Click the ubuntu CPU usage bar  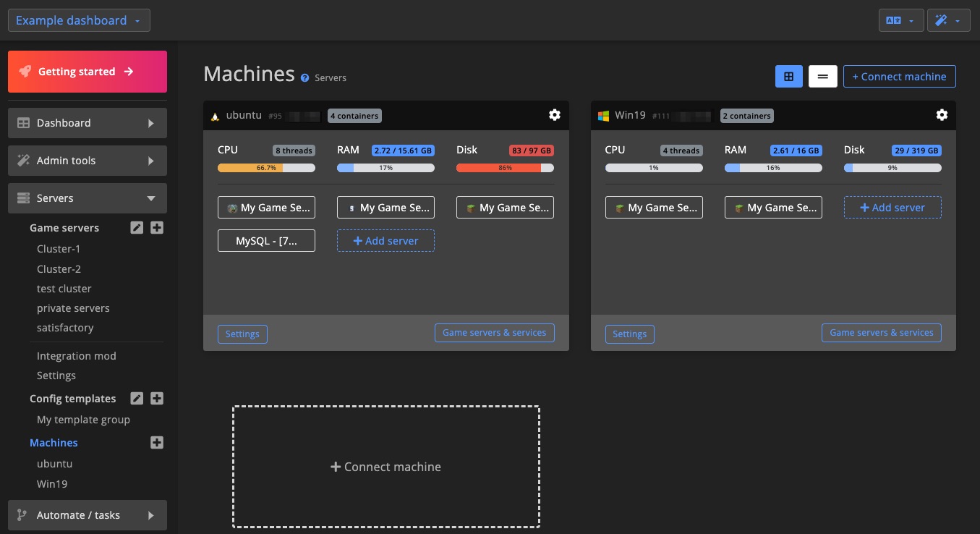tap(266, 168)
